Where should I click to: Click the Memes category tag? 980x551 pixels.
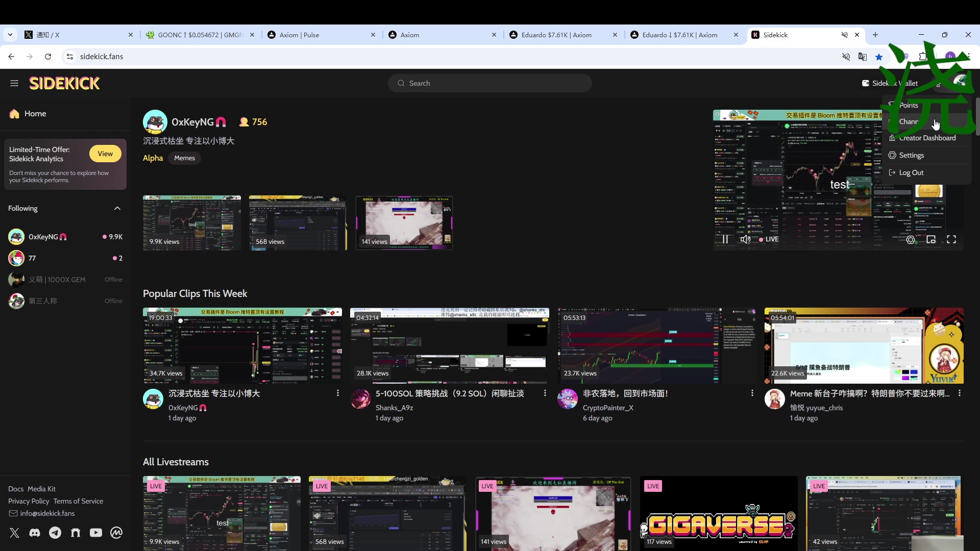(184, 158)
